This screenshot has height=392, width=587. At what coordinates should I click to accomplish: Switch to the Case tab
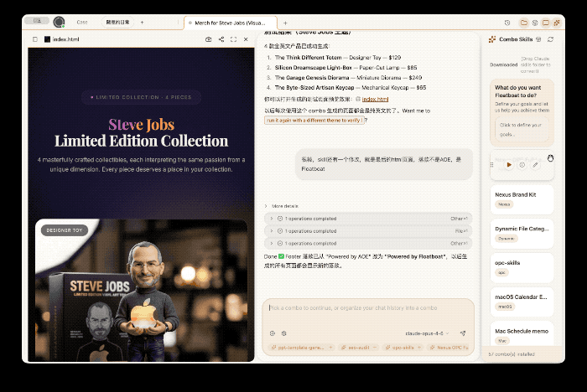coord(82,23)
